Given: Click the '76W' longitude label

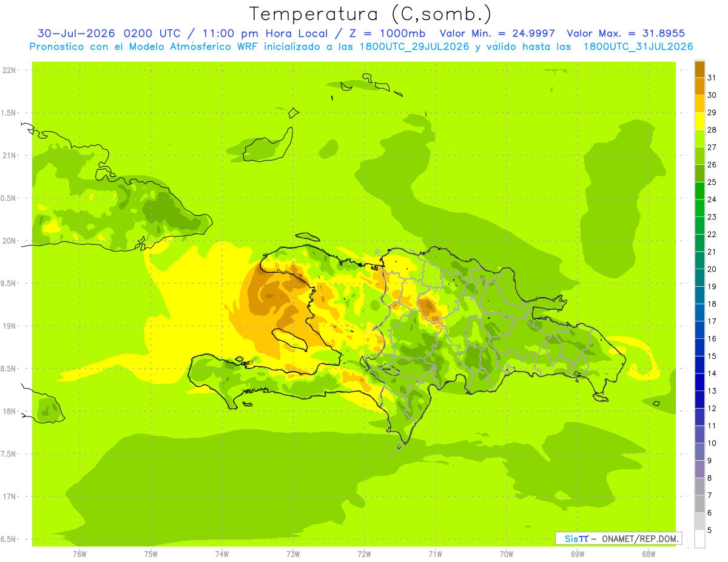Looking at the screenshot, I should coord(79,554).
